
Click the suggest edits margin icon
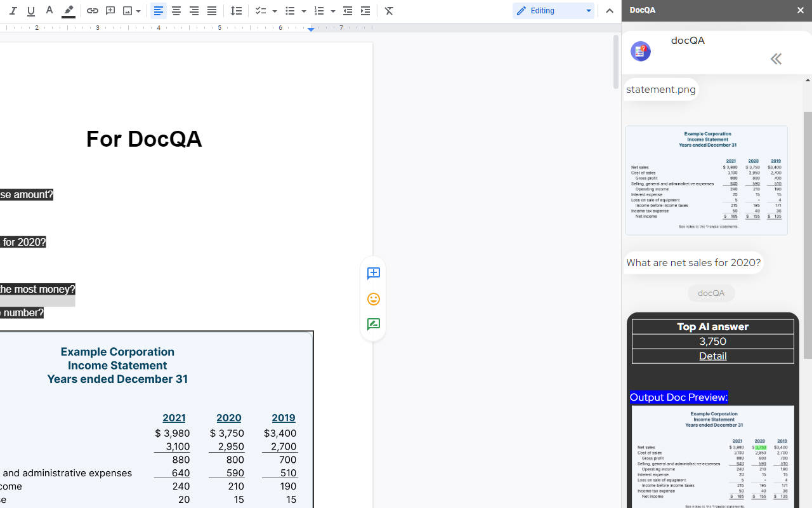[374, 324]
